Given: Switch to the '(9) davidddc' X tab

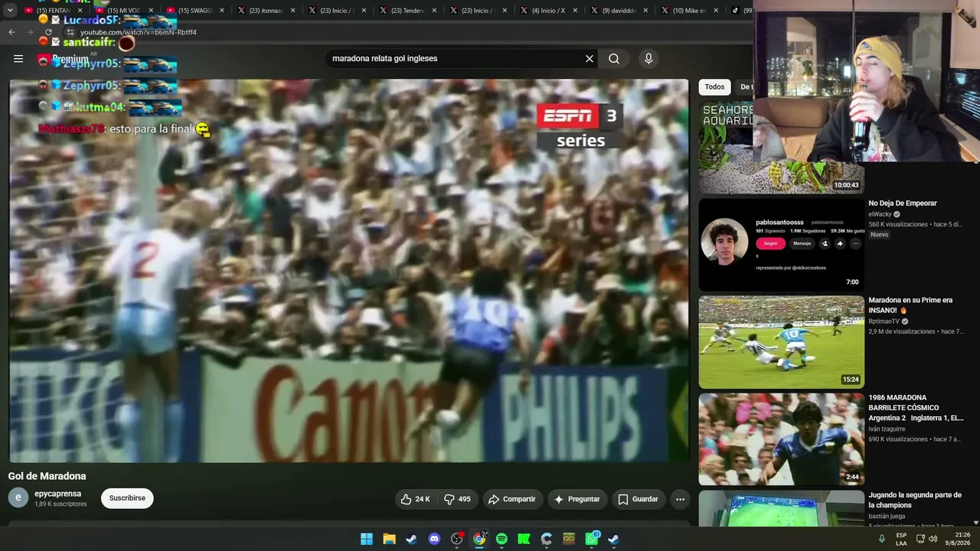Looking at the screenshot, I should click(x=619, y=11).
